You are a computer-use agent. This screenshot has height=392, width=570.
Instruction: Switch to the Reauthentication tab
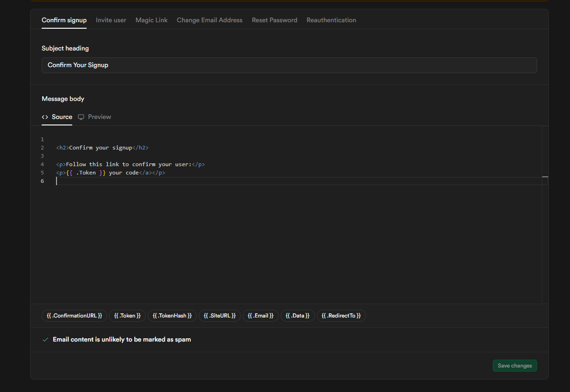[x=331, y=20]
